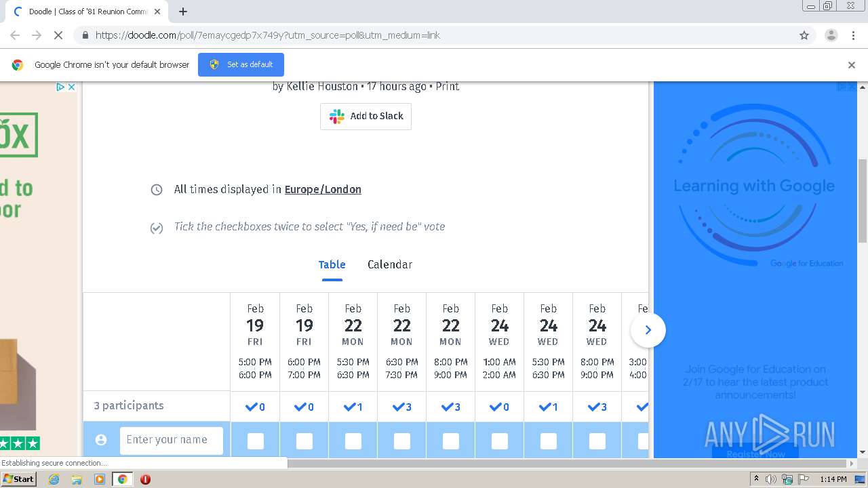
Task: Open AdChoices info on left ad
Action: 60,87
